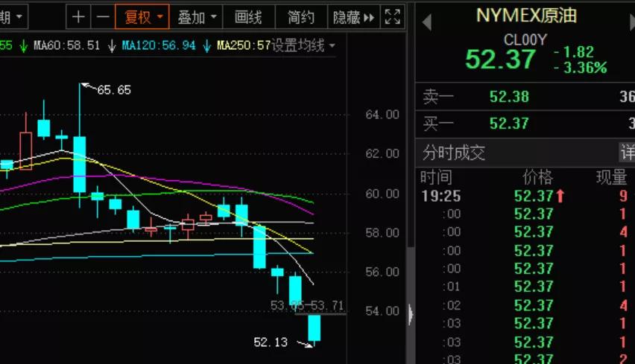Click the 时间 column header

pos(436,178)
